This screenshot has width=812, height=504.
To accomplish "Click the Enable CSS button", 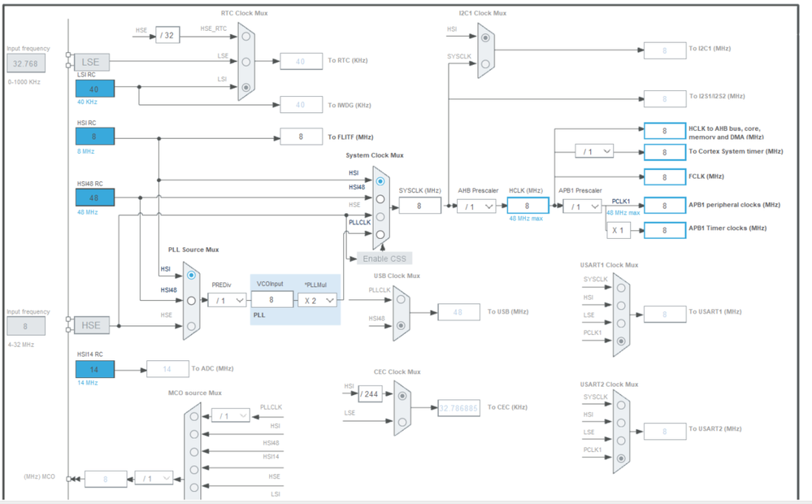I will pyautogui.click(x=384, y=259).
